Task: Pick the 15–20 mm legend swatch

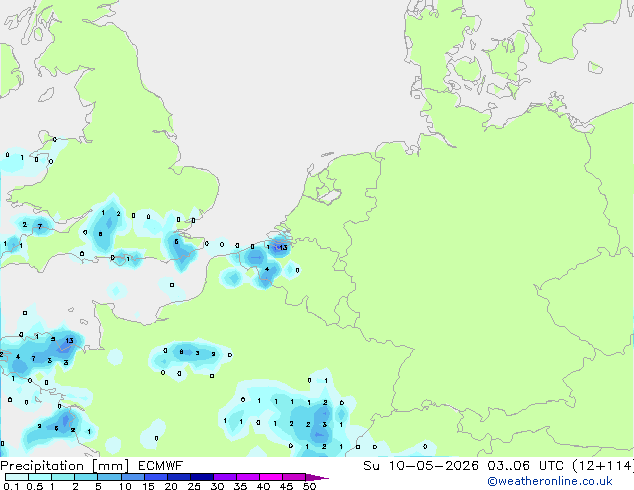Action: tap(155, 477)
